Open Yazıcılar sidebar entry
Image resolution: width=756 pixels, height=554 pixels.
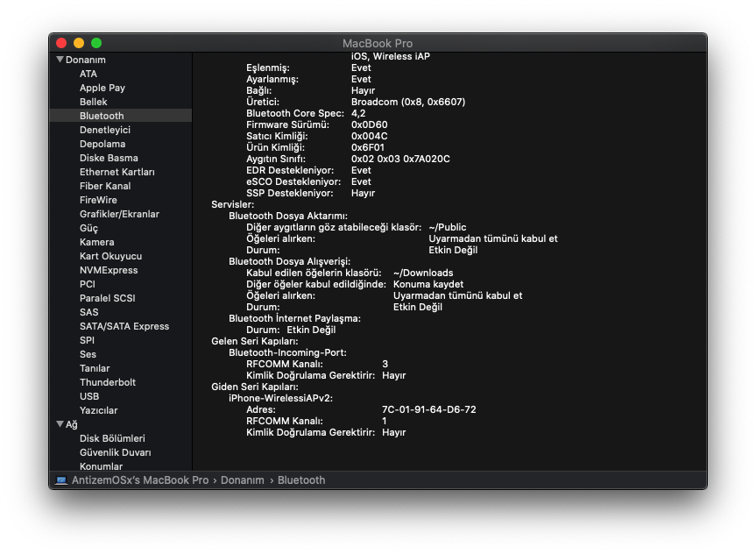[98, 410]
